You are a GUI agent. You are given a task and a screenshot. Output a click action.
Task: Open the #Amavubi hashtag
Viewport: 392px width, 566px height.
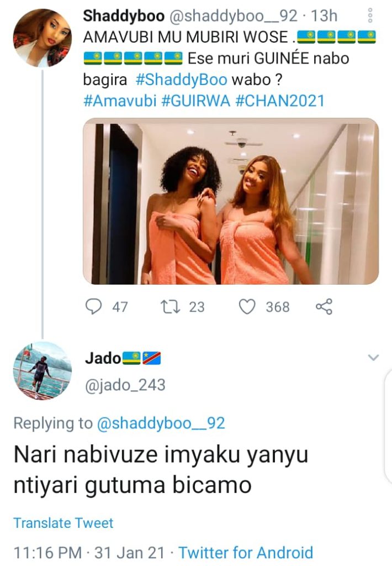coord(120,101)
